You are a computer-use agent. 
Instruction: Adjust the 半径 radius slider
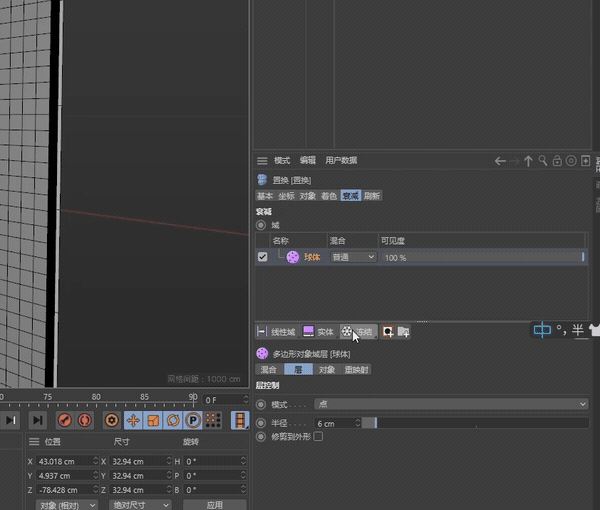475,423
